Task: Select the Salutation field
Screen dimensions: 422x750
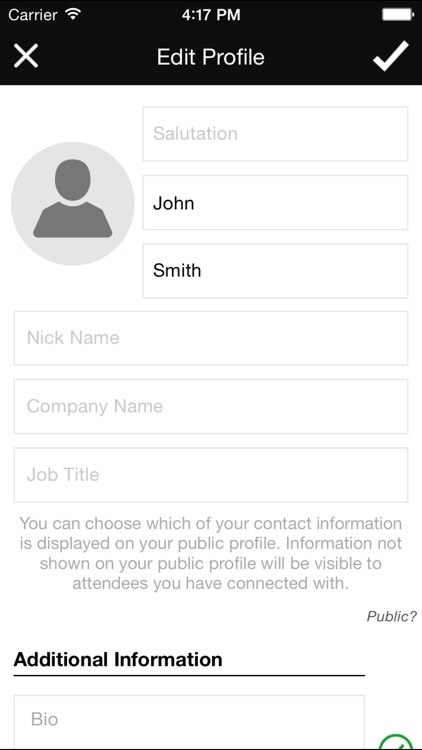Action: coord(275,133)
